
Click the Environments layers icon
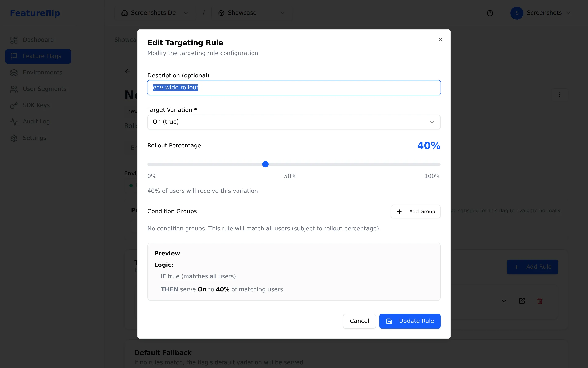[x=14, y=73]
